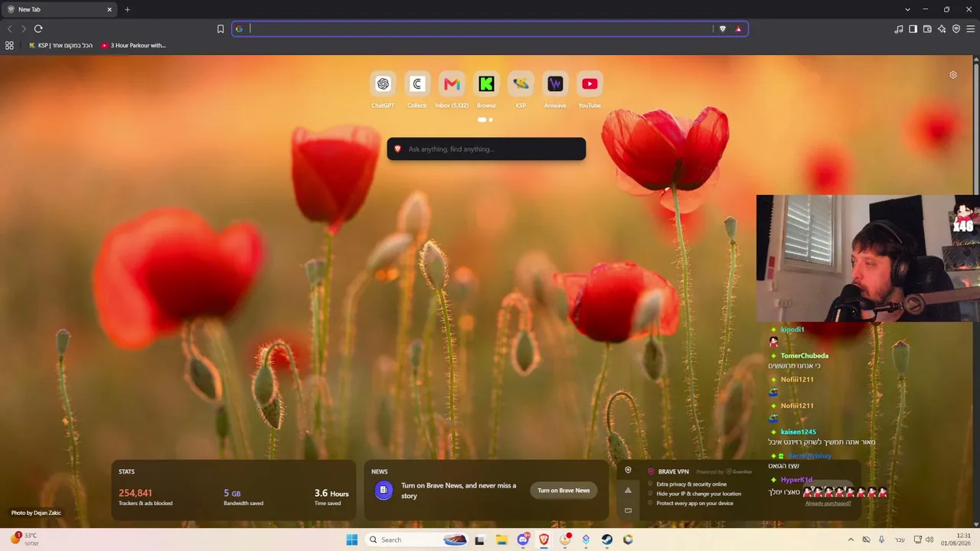Open a new tab with the plus button
This screenshot has width=980, height=551.
(127, 9)
